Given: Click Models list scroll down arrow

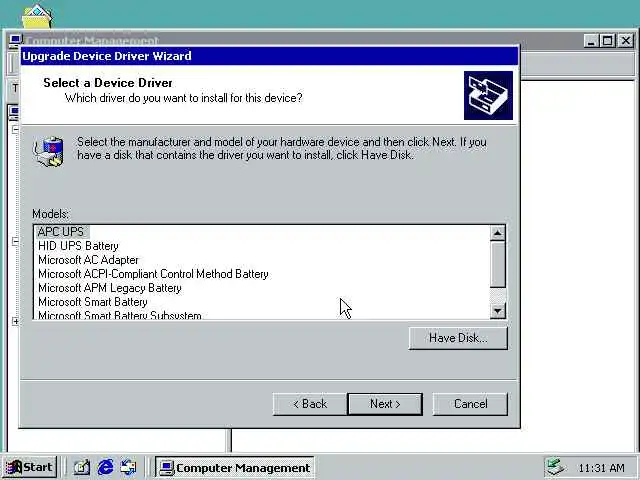Looking at the screenshot, I should tap(498, 311).
